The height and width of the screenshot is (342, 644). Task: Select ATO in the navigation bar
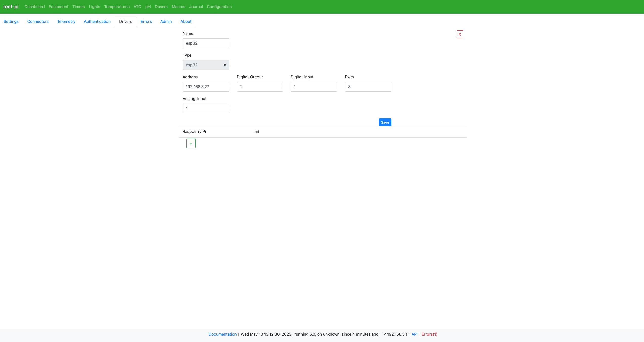pyautogui.click(x=137, y=7)
